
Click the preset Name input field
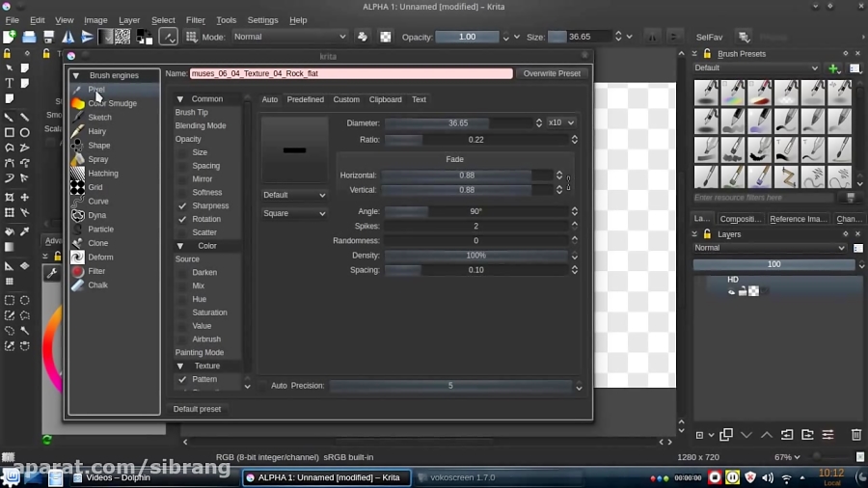pos(351,73)
